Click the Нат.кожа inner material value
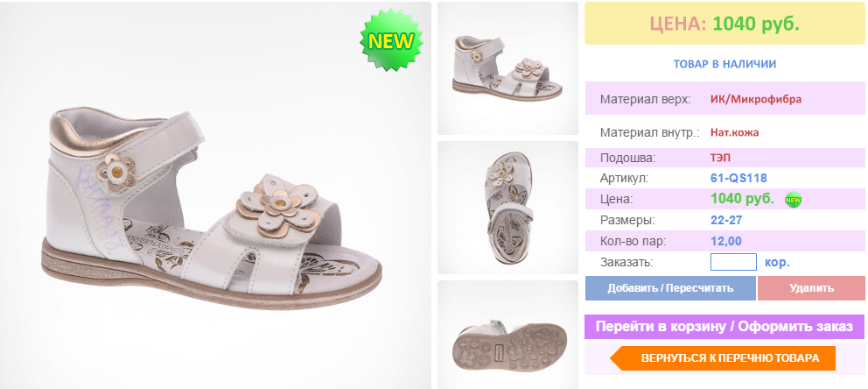Image resolution: width=868 pixels, height=389 pixels. click(x=735, y=133)
